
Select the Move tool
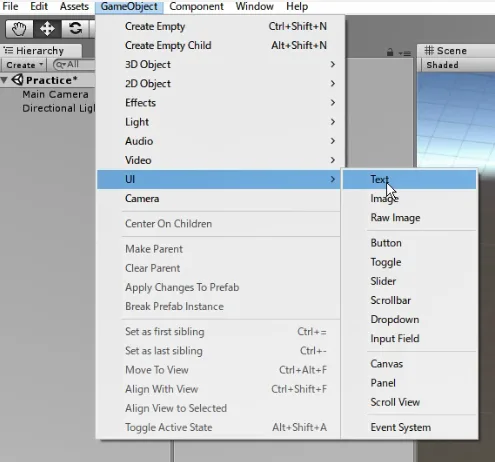point(47,29)
